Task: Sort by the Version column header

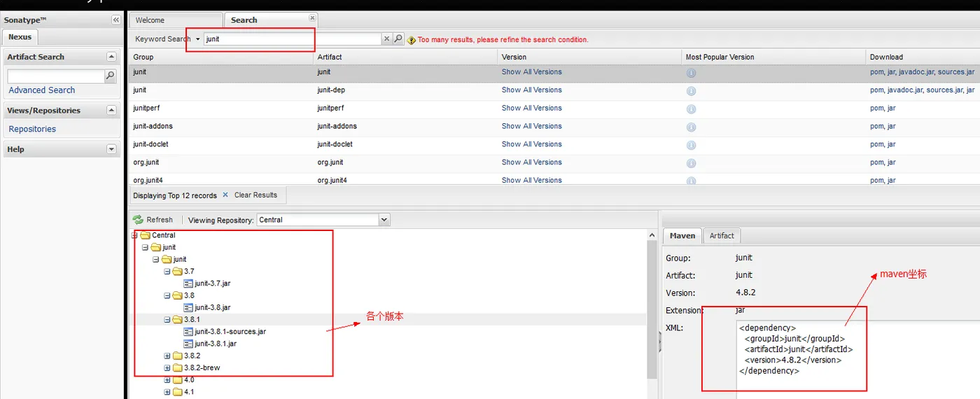Action: [x=589, y=57]
